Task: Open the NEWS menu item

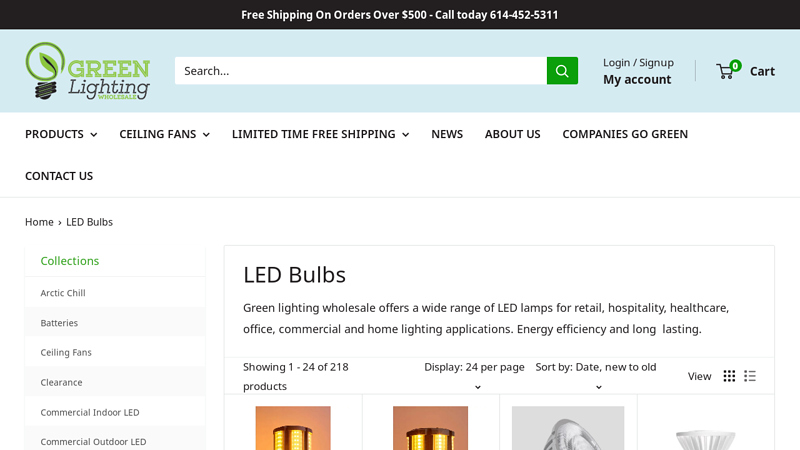Action: tap(447, 134)
